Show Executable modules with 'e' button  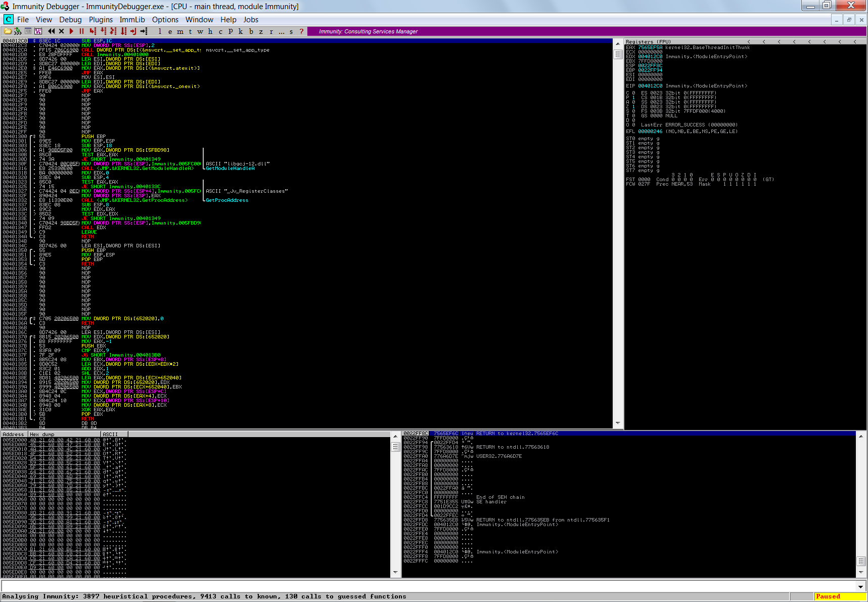[170, 31]
